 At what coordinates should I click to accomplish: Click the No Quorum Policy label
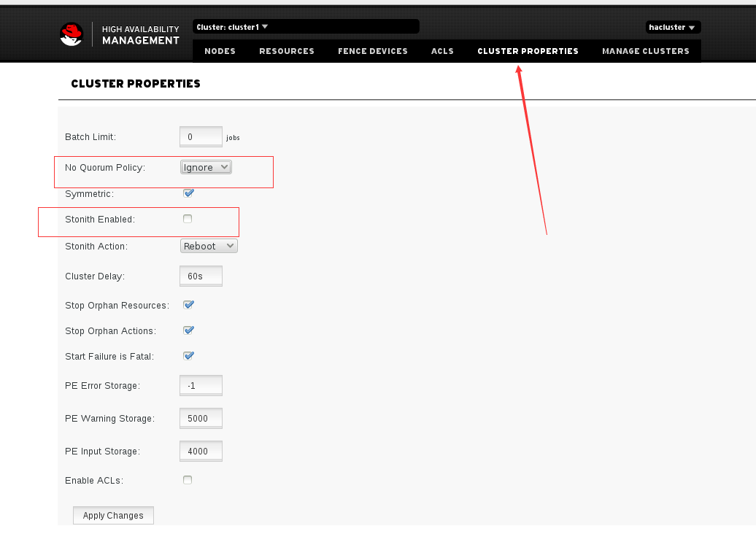click(x=105, y=168)
